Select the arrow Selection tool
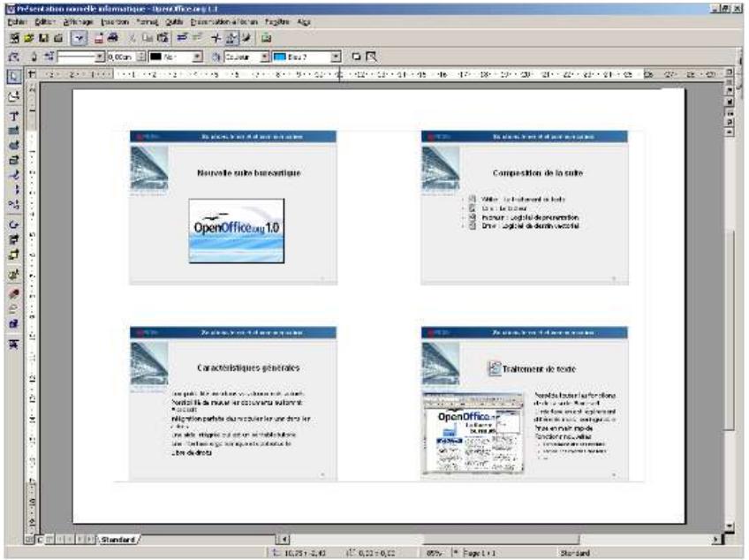The width and height of the screenshot is (749, 560). click(14, 77)
